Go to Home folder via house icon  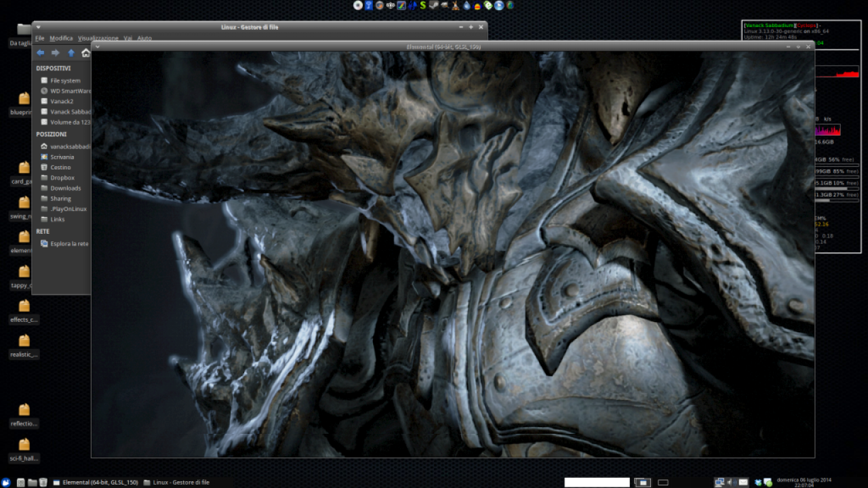pos(85,53)
